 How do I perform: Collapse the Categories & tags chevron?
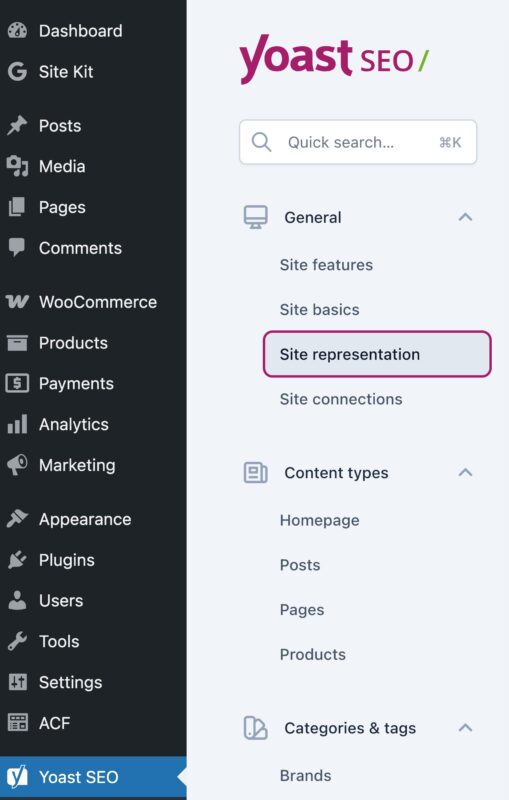[465, 728]
